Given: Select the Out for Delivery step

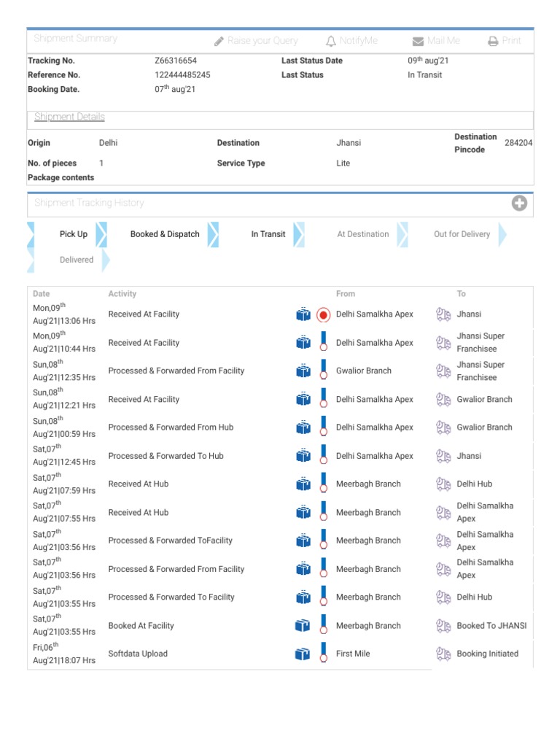Looking at the screenshot, I should [x=462, y=234].
